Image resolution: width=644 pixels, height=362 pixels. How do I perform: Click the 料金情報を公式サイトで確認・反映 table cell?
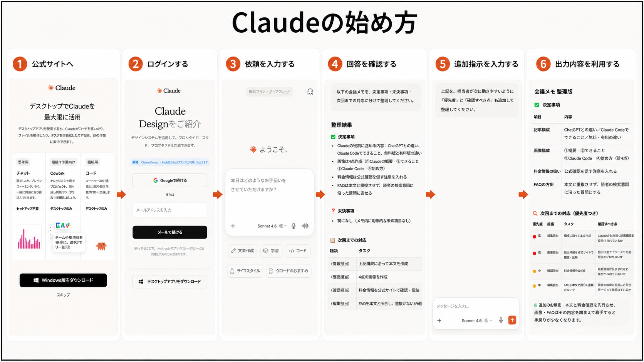click(x=389, y=290)
